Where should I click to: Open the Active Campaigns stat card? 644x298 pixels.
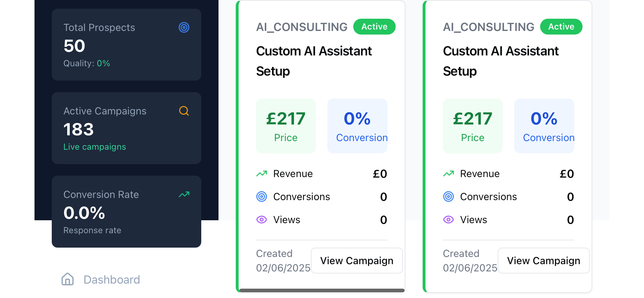click(x=126, y=128)
